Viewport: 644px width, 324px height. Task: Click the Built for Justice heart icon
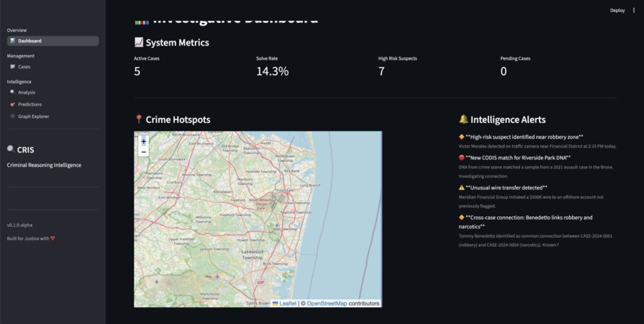53,239
